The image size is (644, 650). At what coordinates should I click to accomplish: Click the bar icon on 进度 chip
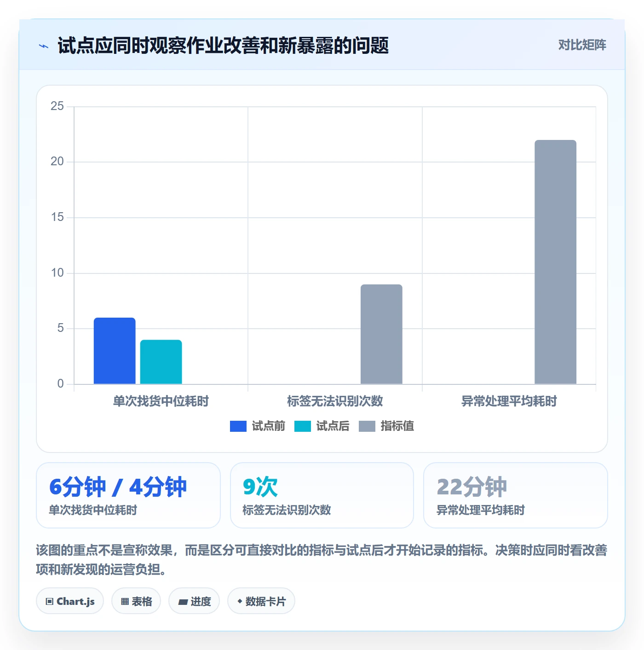pos(183,602)
